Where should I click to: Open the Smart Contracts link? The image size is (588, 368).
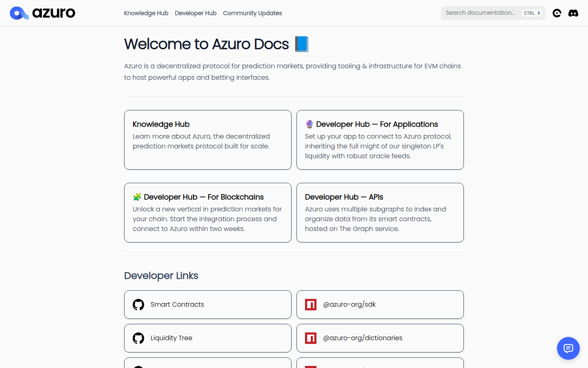[x=208, y=305]
